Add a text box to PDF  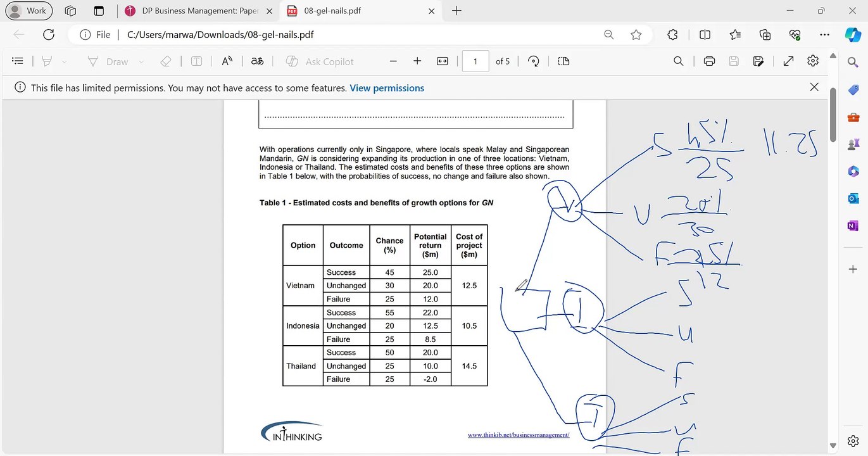197,61
